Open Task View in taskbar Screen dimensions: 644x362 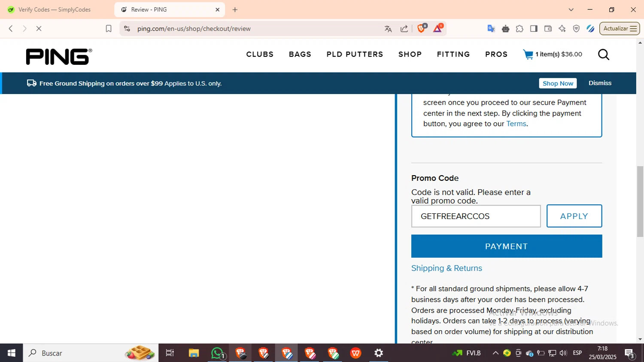[x=170, y=353]
